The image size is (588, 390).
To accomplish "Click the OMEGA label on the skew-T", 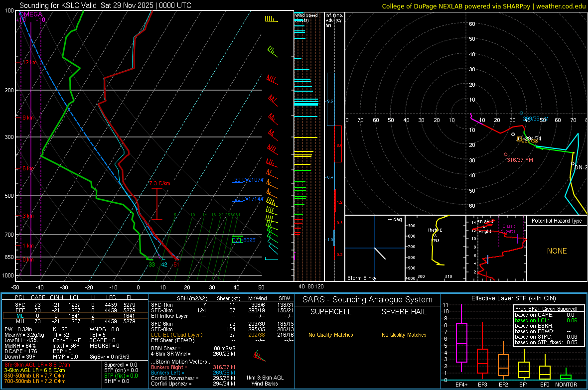I will point(31,14).
